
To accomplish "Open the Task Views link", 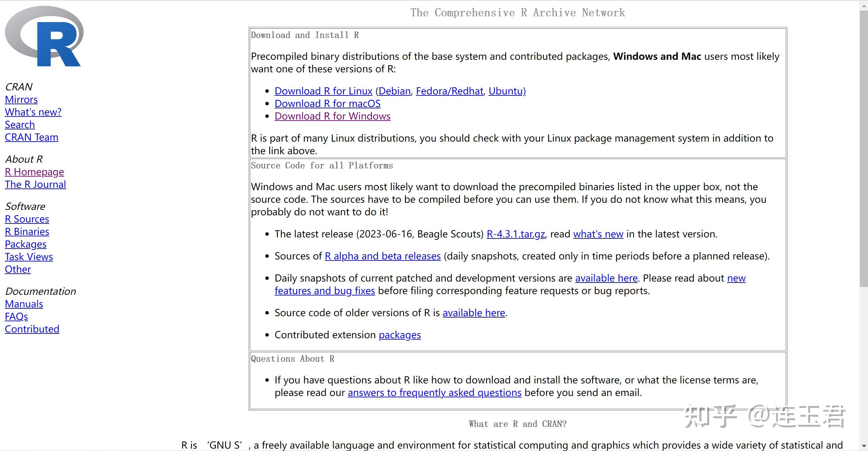I will [x=29, y=257].
